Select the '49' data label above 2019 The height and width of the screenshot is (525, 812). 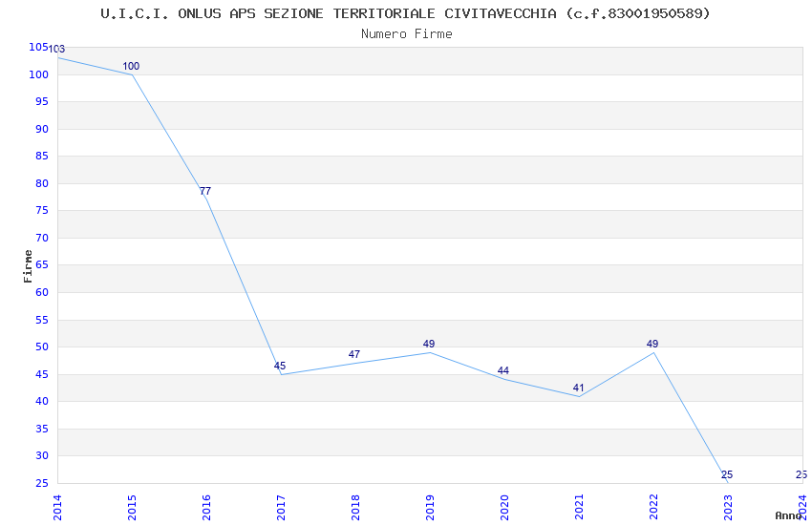point(429,344)
